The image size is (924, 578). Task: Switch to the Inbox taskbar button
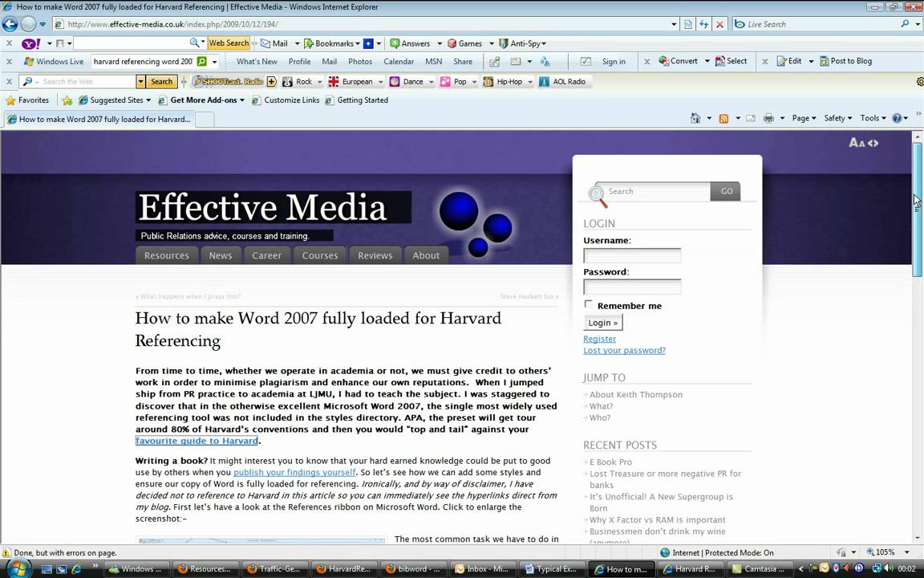[x=482, y=569]
